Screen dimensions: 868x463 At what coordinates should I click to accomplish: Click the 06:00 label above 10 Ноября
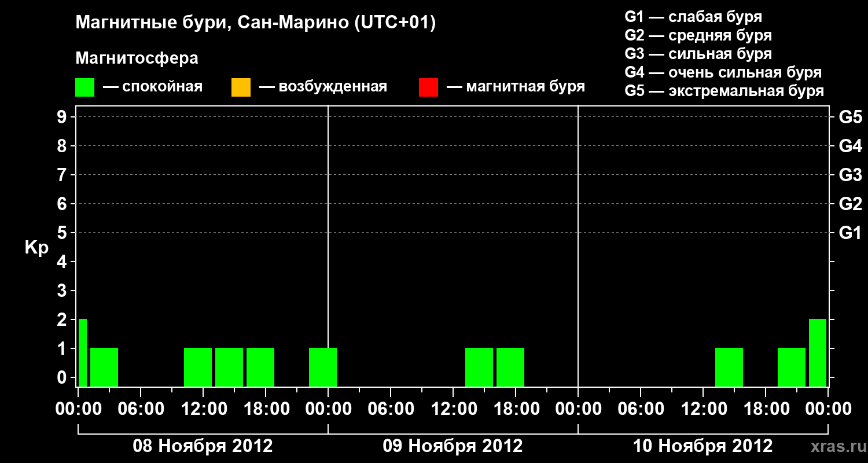point(641,409)
